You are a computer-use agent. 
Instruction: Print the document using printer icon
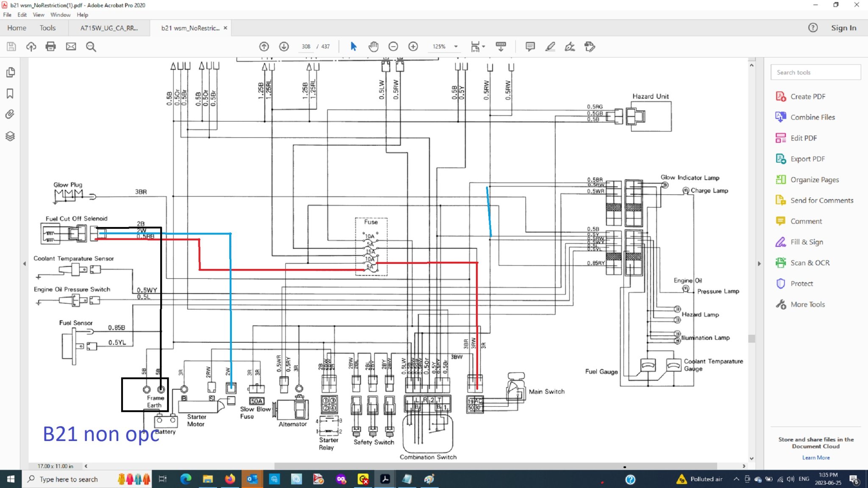50,47
